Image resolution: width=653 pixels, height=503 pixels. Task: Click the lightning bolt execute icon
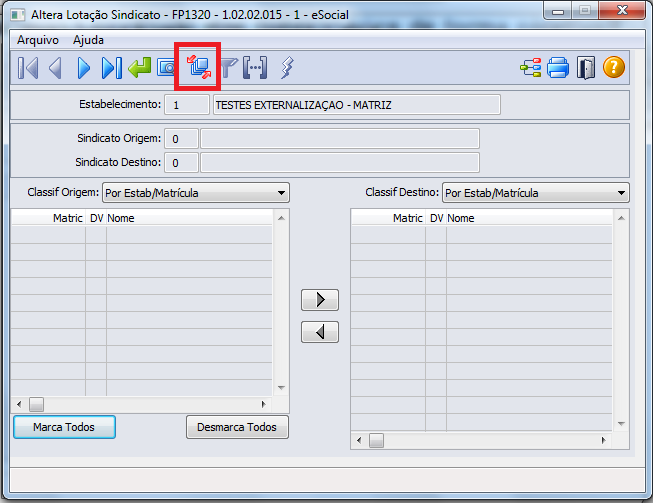287,67
